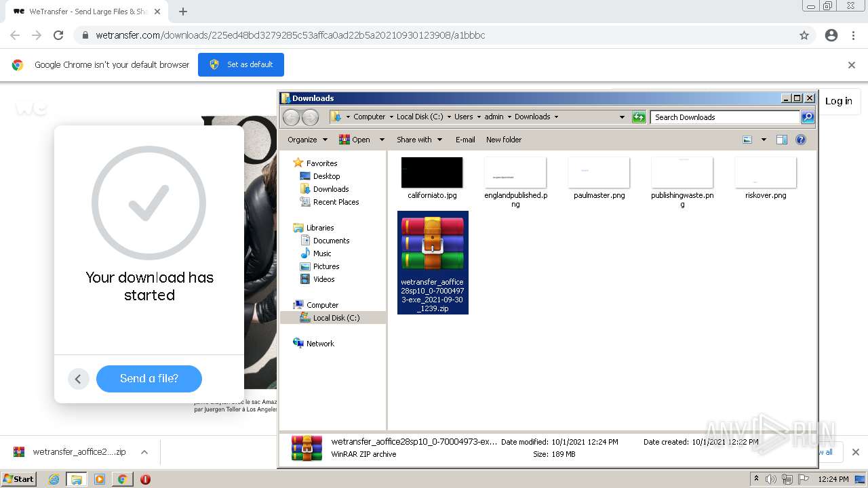Click the WeTransfer back arrow button
The width and height of the screenshot is (868, 488).
[78, 379]
